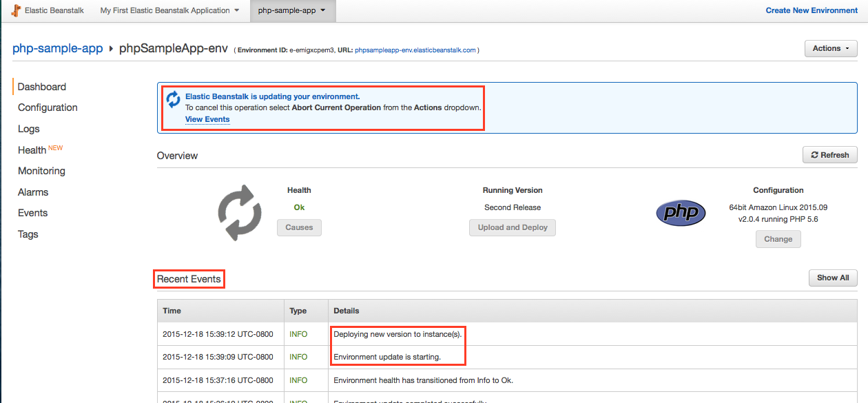The width and height of the screenshot is (868, 403).
Task: Open My First Elastic Beanstalk Application dropdown
Action: click(169, 10)
